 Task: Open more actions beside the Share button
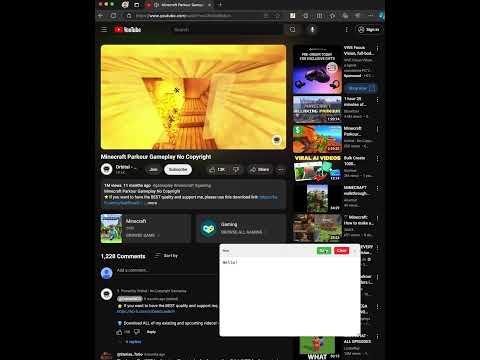tap(281, 170)
